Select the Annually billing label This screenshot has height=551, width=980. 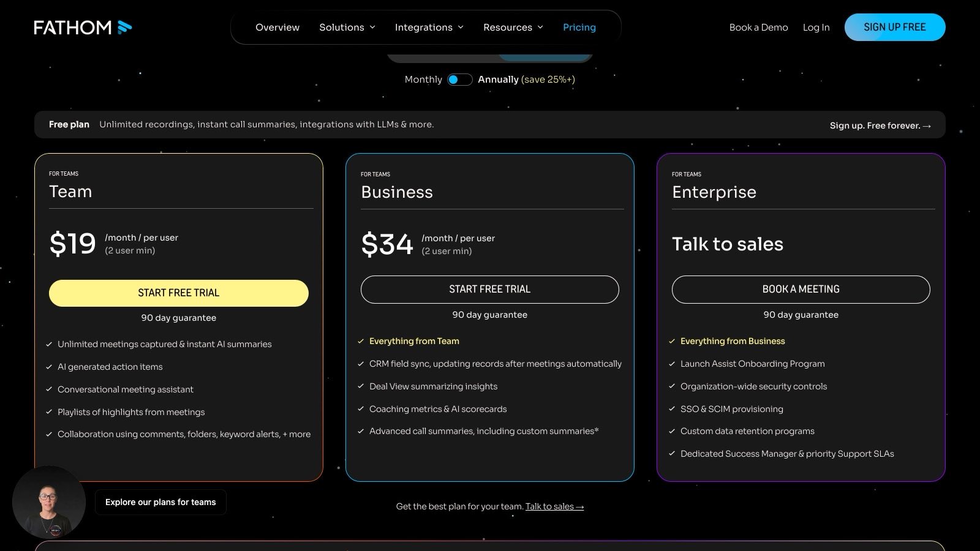(x=498, y=80)
